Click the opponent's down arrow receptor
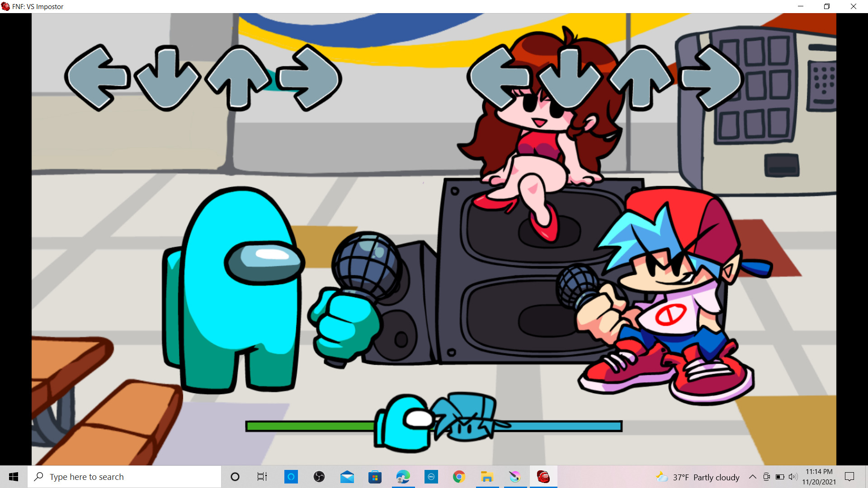 click(167, 78)
